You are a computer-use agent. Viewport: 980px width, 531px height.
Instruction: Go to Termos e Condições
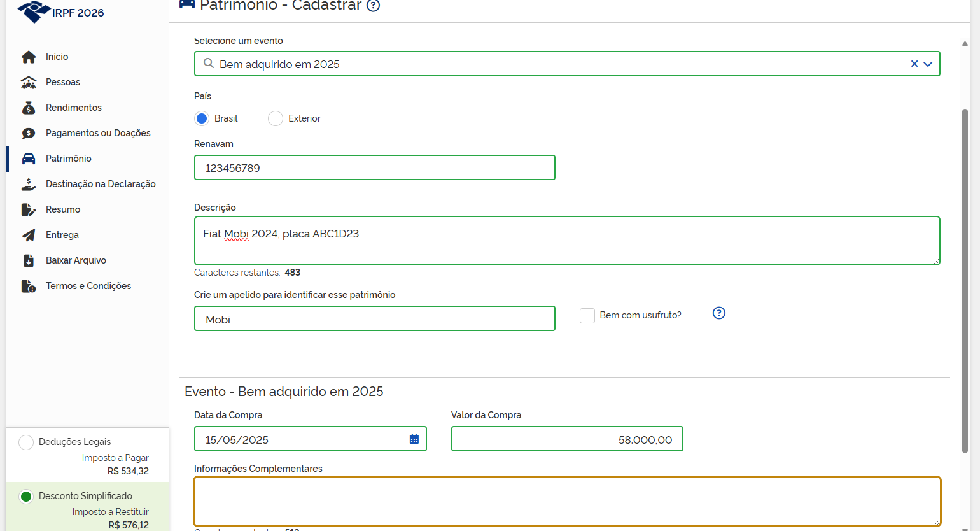tap(29, 286)
